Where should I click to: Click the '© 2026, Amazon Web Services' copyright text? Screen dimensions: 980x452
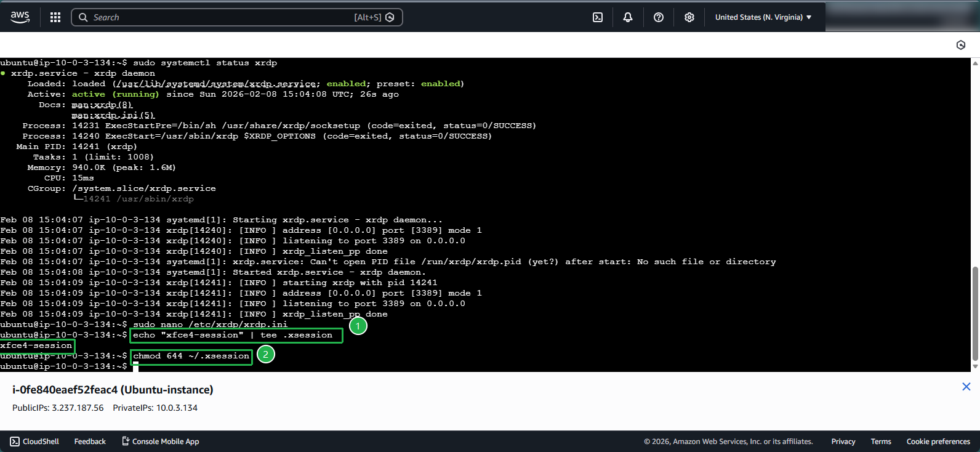pyautogui.click(x=728, y=442)
